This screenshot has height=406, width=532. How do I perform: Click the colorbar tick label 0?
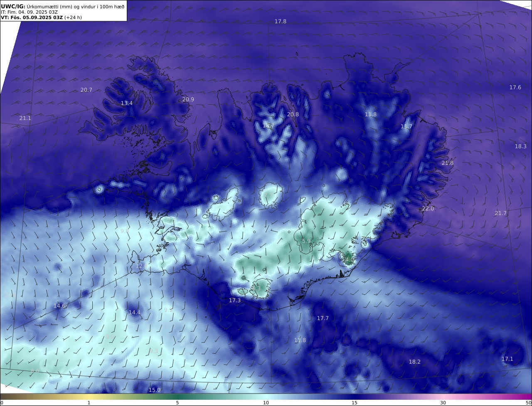coord(2,403)
